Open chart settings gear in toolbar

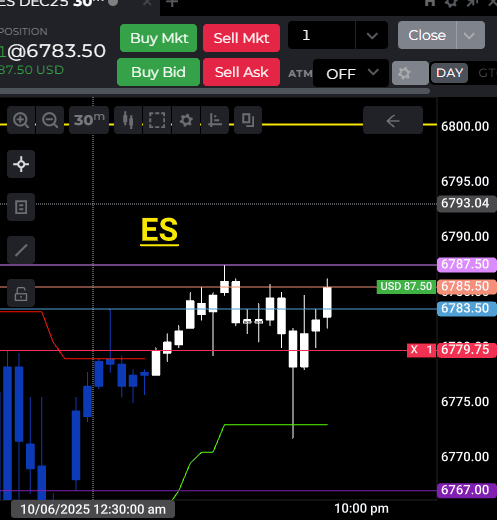point(186,120)
